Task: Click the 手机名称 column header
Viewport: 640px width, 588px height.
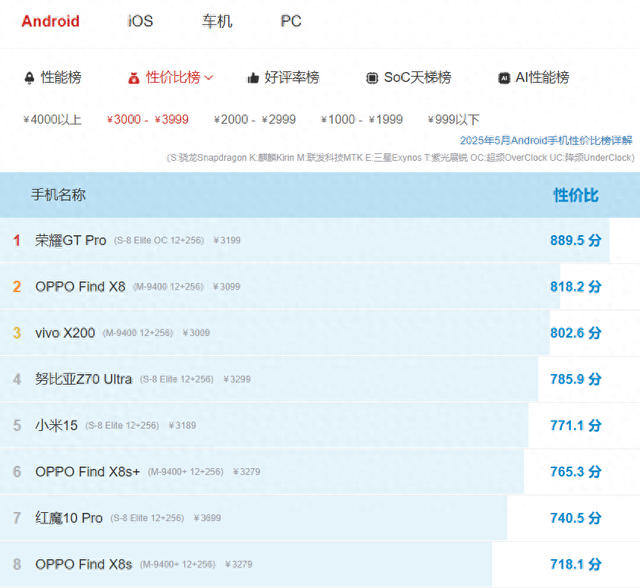Action: tap(58, 195)
